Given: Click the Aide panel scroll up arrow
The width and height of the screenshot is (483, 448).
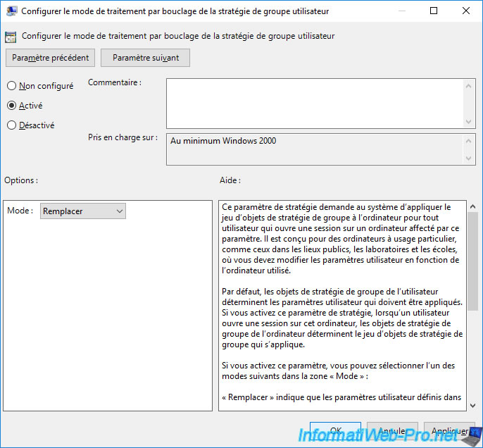Looking at the screenshot, I should (472, 206).
